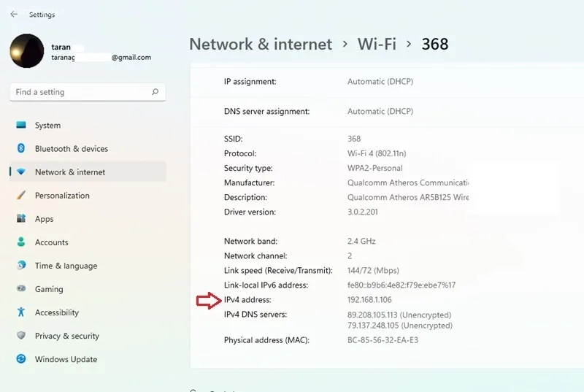Click the Gaming controller icon

tap(21, 288)
